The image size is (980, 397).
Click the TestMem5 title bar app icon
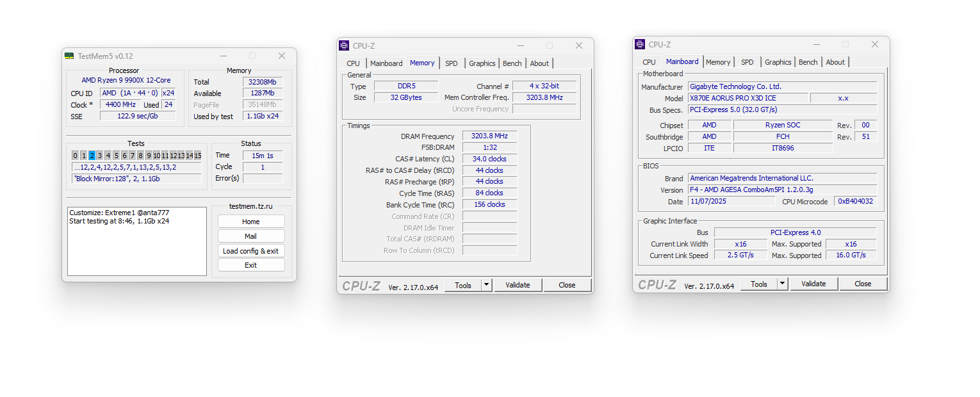pyautogui.click(x=69, y=56)
